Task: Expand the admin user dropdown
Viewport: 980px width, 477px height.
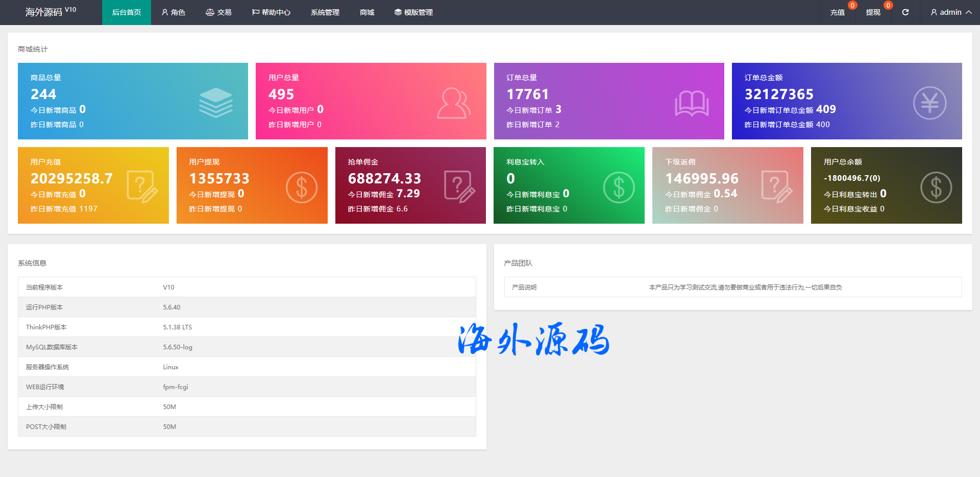Action: pyautogui.click(x=951, y=12)
